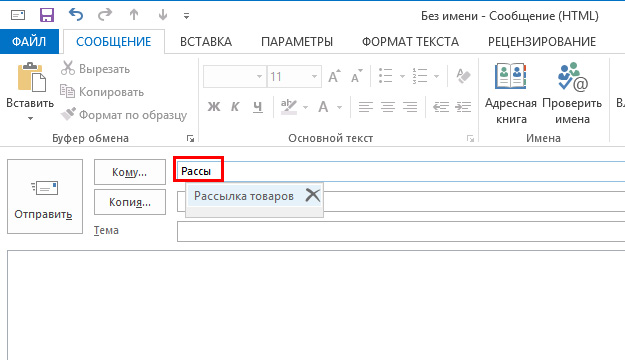The image size is (625, 360).
Task: Expand the Вставить paste options arrow
Action: tap(30, 118)
